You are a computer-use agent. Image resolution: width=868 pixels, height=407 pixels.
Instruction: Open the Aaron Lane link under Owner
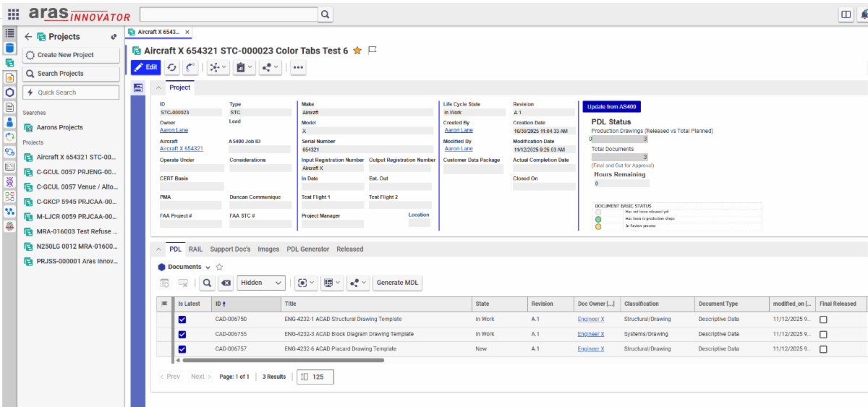(174, 131)
